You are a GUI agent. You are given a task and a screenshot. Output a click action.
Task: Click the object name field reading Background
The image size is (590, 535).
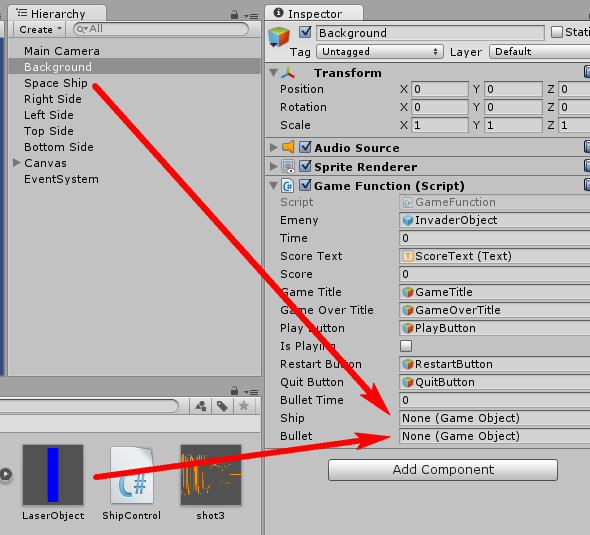pyautogui.click(x=430, y=33)
